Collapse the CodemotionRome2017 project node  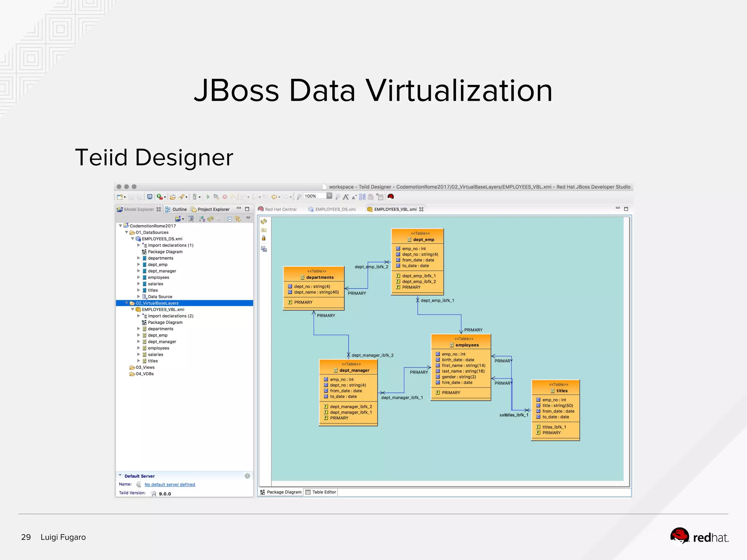pos(121,226)
